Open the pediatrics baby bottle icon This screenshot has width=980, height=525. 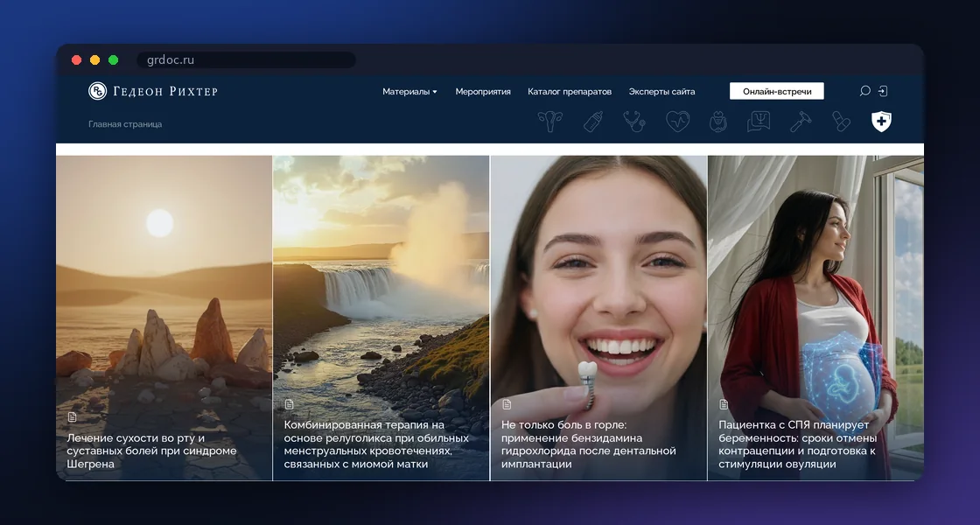pyautogui.click(x=593, y=122)
